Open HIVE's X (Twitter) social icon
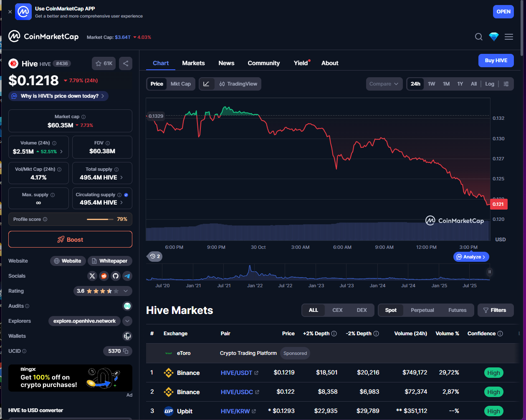Viewport: 526px width, 420px height. click(92, 276)
